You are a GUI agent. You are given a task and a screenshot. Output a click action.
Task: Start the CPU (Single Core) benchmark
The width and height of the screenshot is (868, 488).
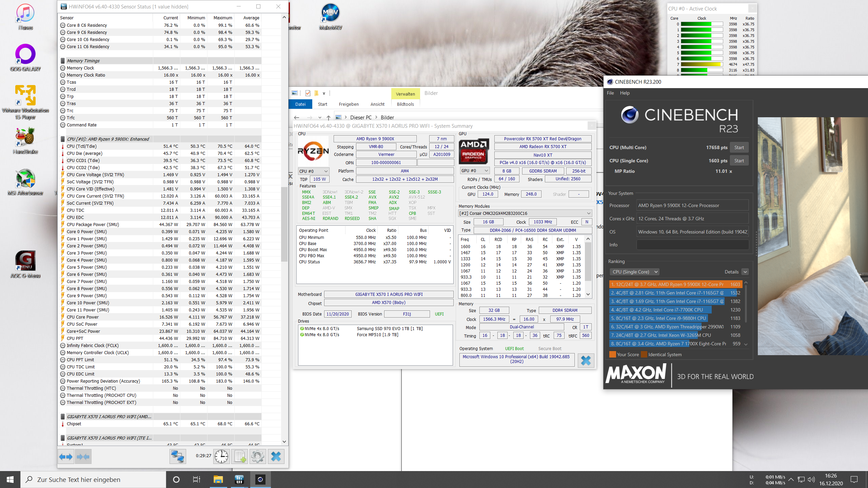click(739, 161)
